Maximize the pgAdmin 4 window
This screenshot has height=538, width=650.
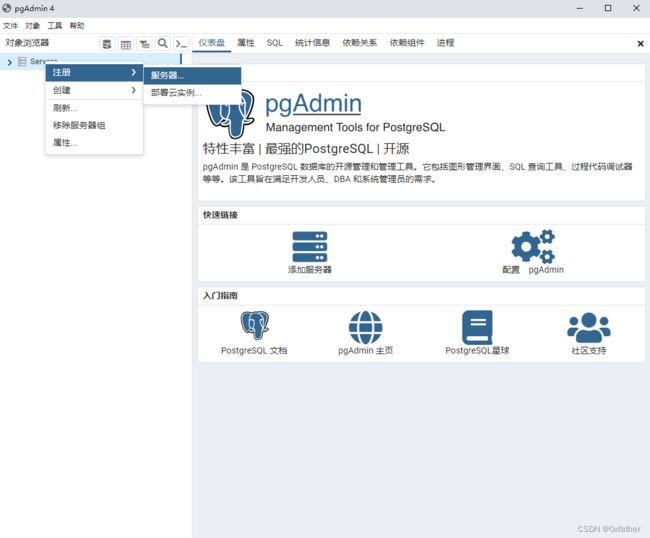pos(608,8)
